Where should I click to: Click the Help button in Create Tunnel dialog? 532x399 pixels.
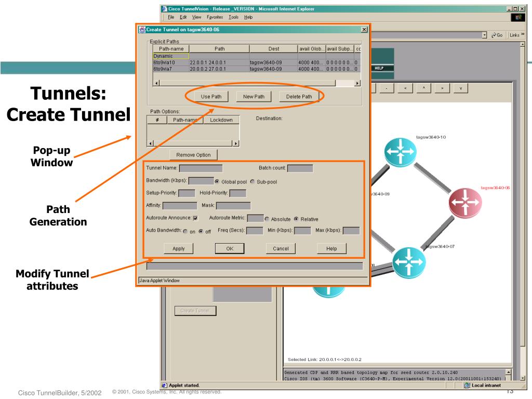(x=331, y=249)
